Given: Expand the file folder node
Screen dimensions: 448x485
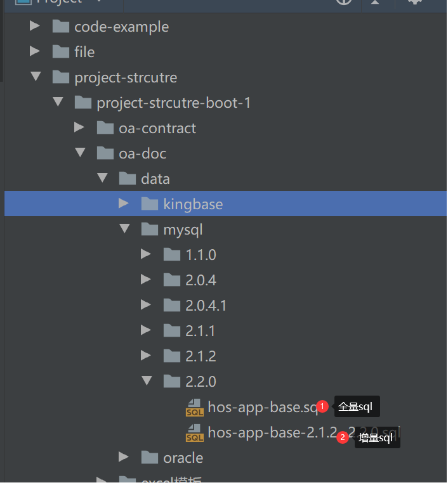Looking at the screenshot, I should point(35,52).
